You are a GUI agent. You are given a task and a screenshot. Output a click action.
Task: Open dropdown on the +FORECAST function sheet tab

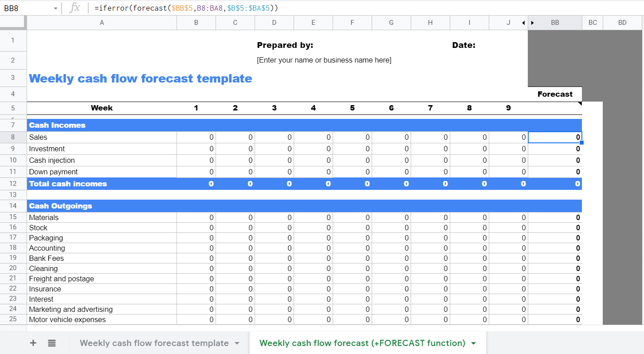[x=473, y=343]
